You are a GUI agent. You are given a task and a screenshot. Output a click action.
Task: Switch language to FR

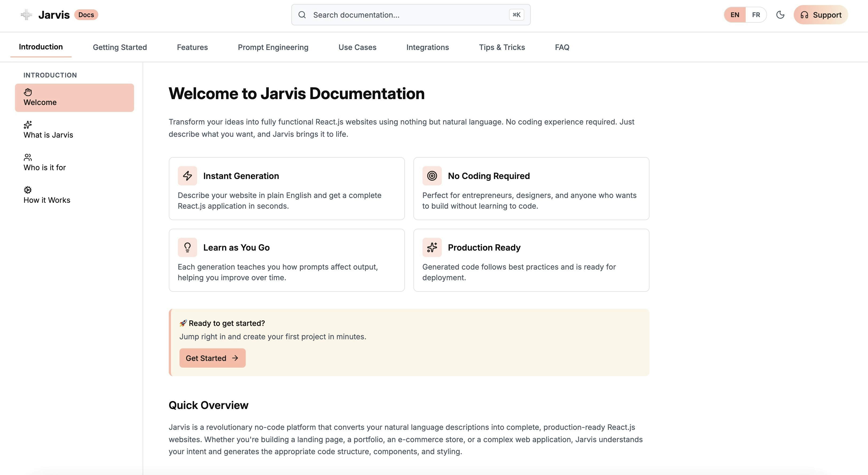point(756,15)
